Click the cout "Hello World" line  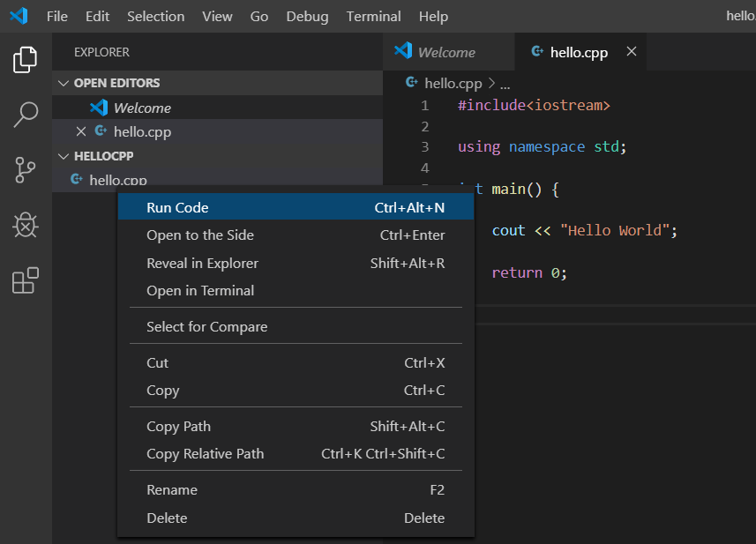[x=584, y=230]
